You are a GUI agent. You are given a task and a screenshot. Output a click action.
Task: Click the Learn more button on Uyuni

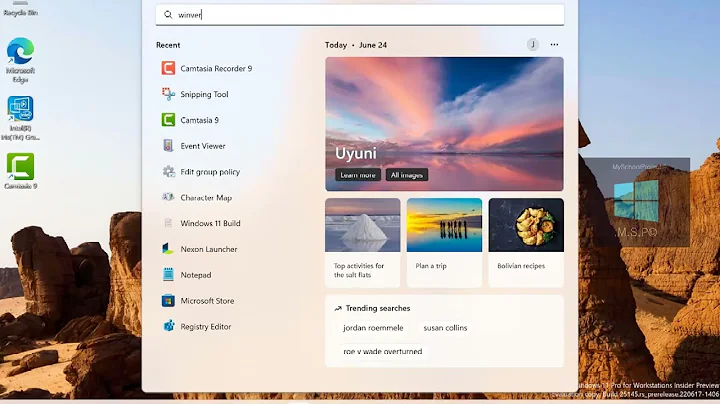(x=358, y=175)
